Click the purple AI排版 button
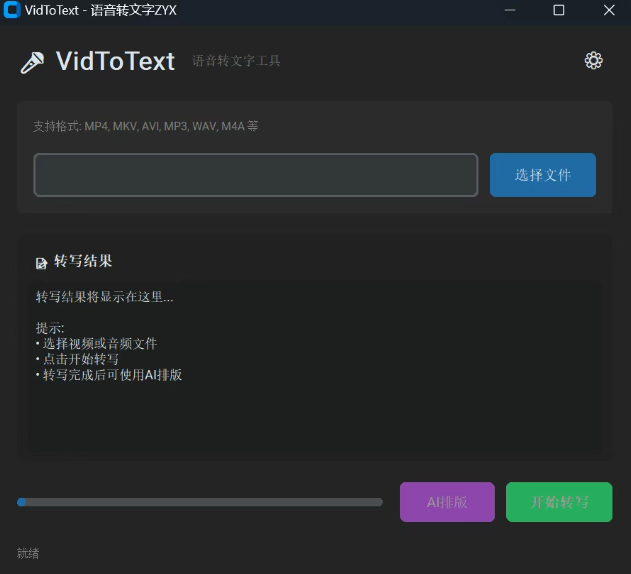The width and height of the screenshot is (631, 574). coord(447,502)
